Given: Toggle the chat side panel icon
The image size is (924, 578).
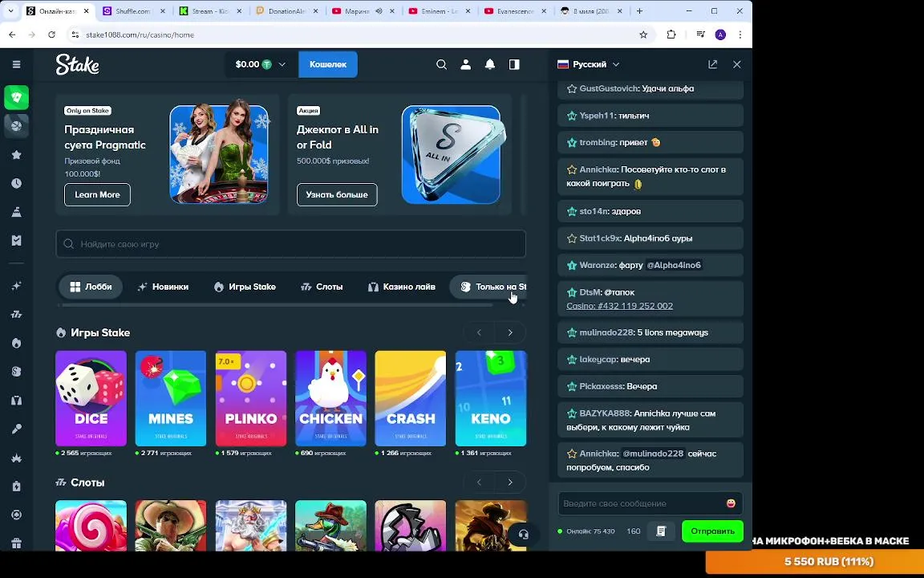Looking at the screenshot, I should [x=514, y=64].
